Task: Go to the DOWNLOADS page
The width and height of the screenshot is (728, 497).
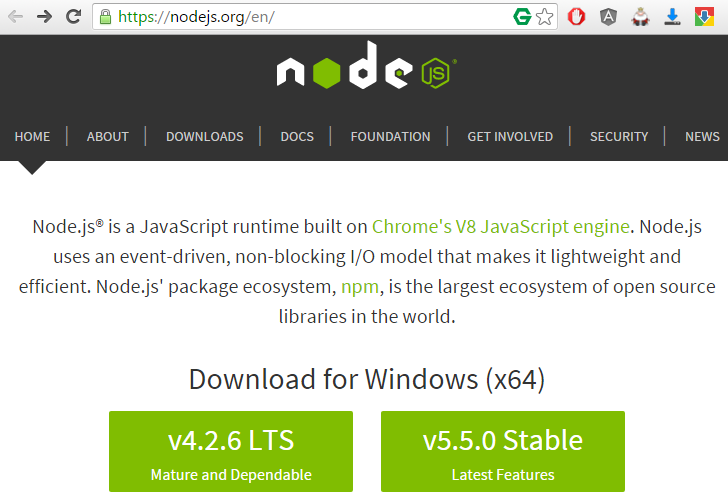Action: (x=205, y=137)
